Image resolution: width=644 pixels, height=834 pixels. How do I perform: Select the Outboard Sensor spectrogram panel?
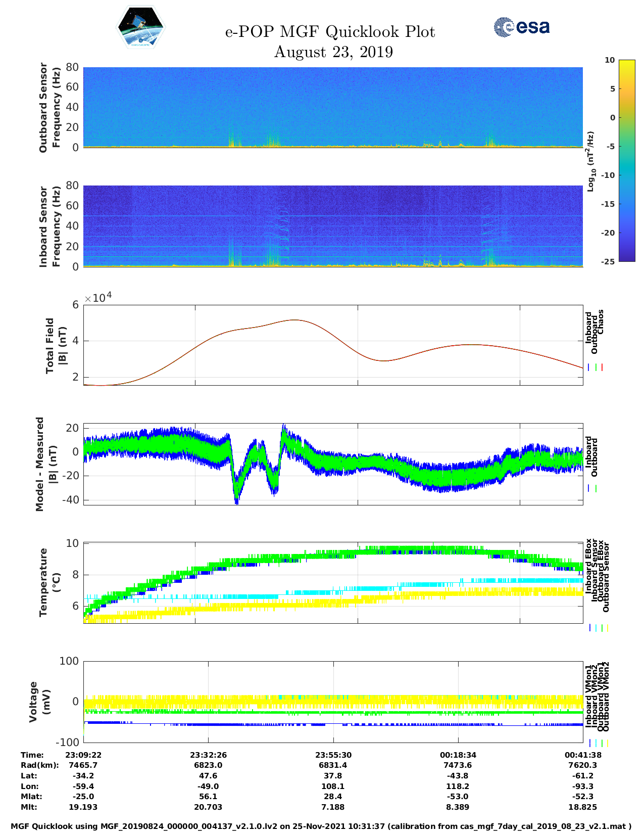pyautogui.click(x=333, y=107)
